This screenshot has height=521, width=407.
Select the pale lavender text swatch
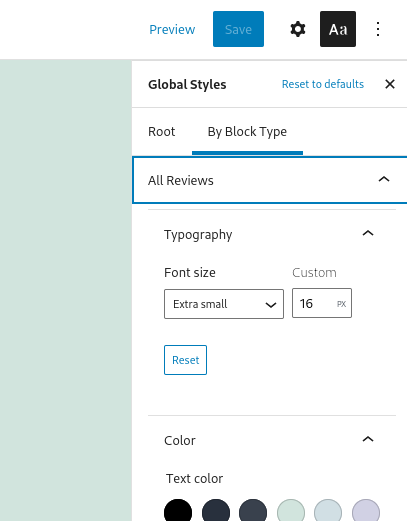[366, 512]
